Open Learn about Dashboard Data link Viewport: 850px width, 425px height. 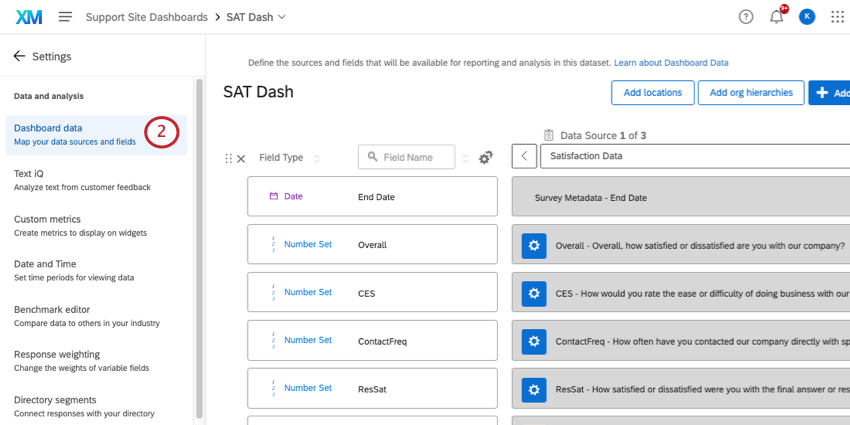[x=671, y=62]
